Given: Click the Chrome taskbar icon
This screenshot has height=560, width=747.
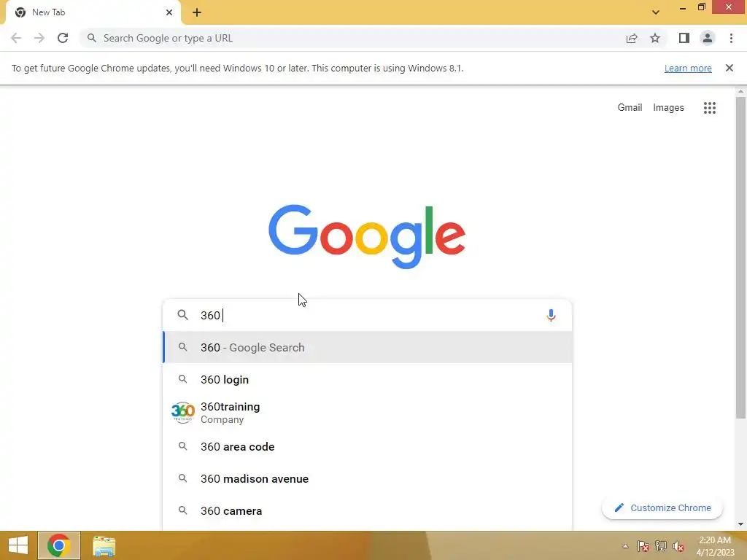Looking at the screenshot, I should [x=59, y=545].
